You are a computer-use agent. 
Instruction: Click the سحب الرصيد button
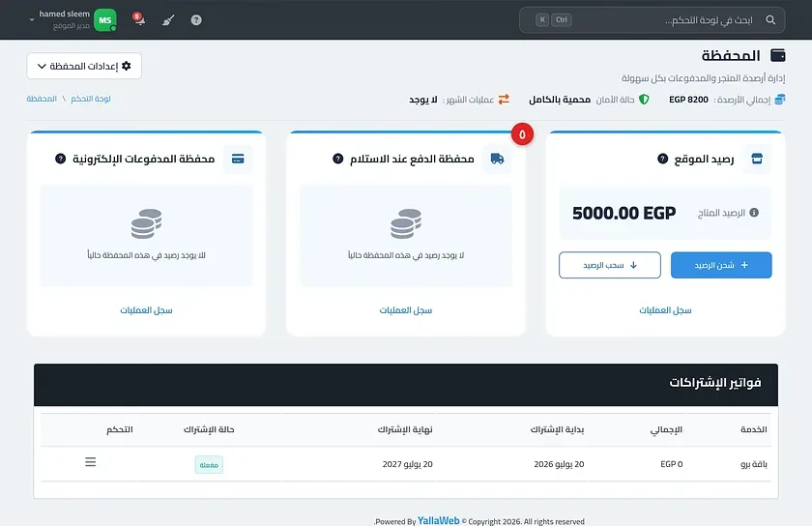click(610, 265)
